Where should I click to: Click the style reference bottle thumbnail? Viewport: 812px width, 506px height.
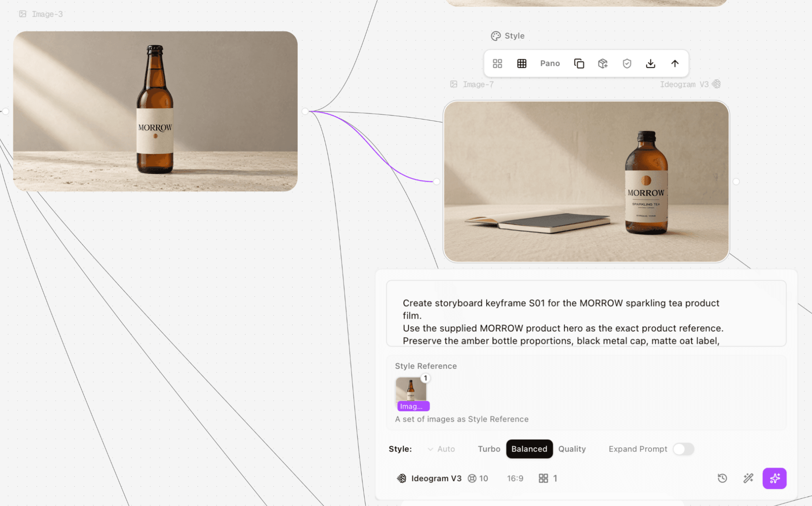411,392
